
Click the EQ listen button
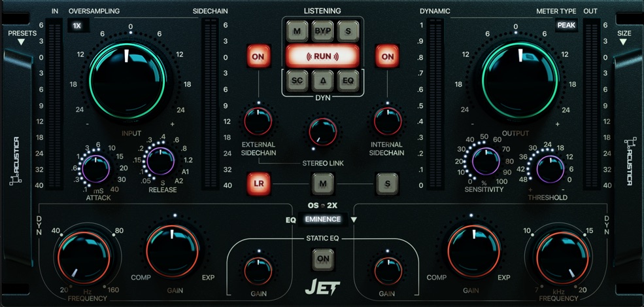pos(348,81)
